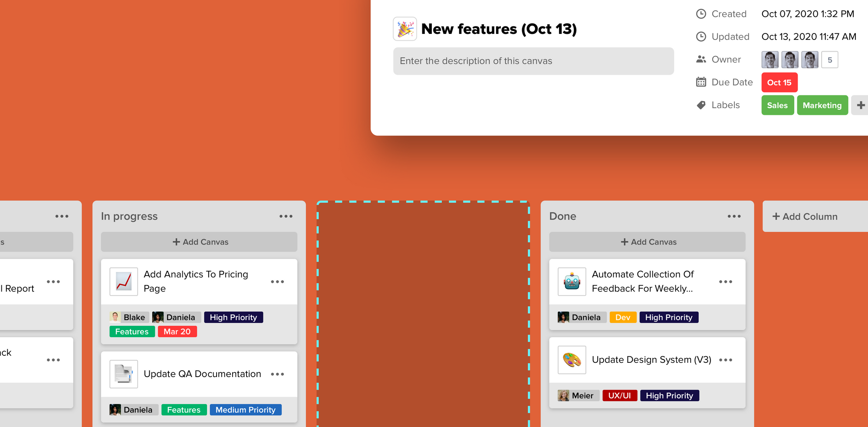868x427 pixels.
Task: Click Daniela tag on Update QA Documentation card
Action: 134,410
